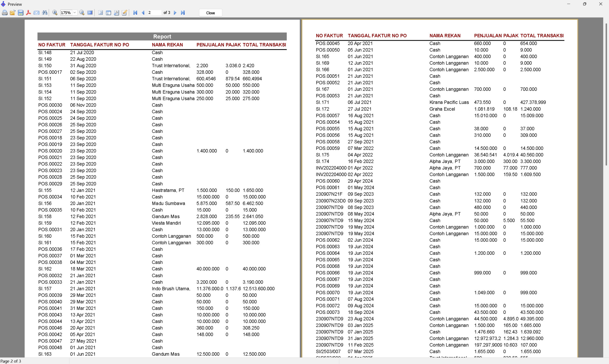Image resolution: width=609 pixels, height=364 pixels.
Task: Select invoice number SI.162
Action: point(45,269)
